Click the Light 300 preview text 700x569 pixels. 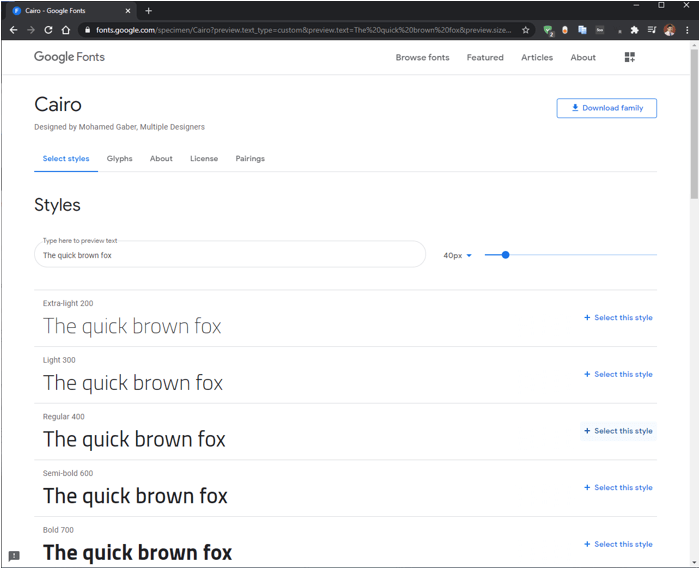point(133,383)
